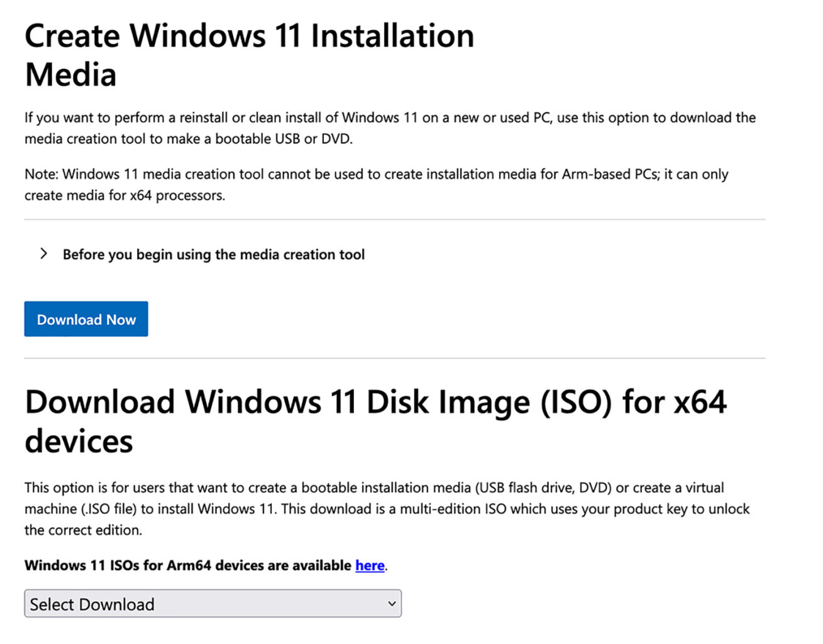Click the words 'x64 processors' in the note
Image resolution: width=823 pixels, height=644 pixels.
pyautogui.click(x=177, y=196)
